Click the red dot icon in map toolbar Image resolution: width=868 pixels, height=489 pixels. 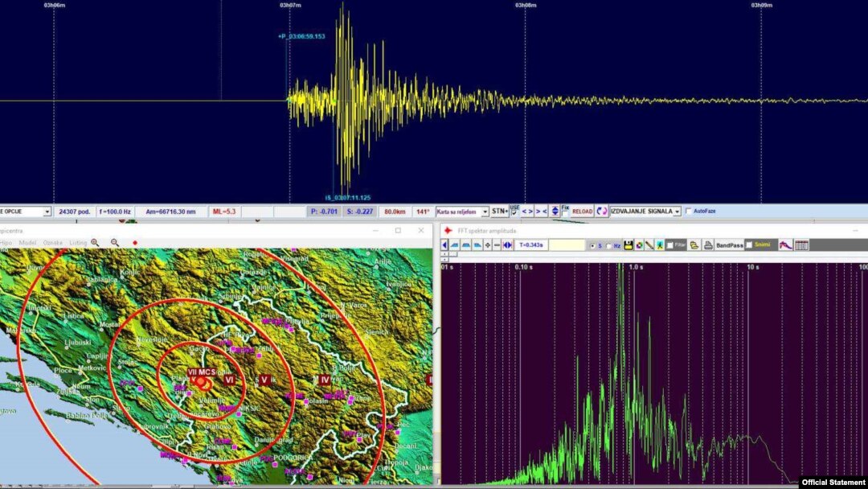[x=134, y=243]
